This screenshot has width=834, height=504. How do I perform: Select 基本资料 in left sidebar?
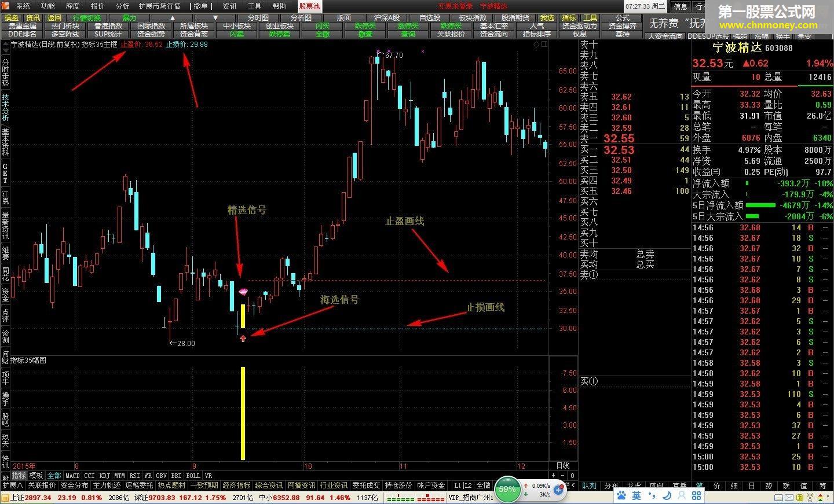(x=5, y=142)
